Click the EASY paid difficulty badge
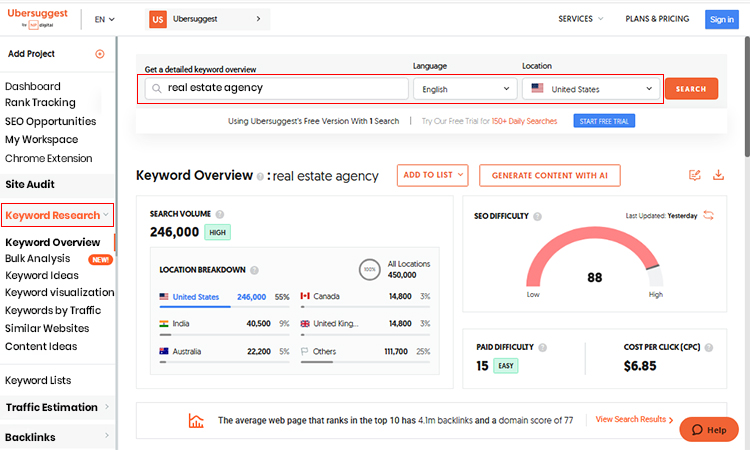 point(506,366)
